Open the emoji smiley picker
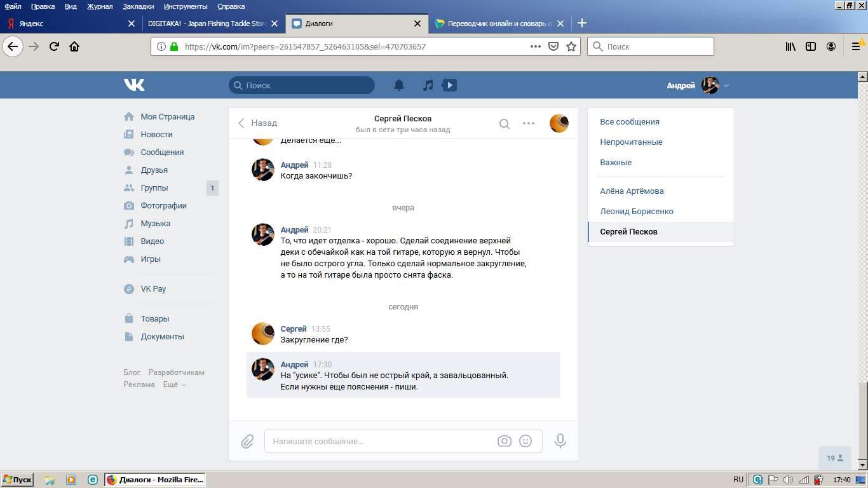Screen dimensions: 868x488 [x=526, y=441]
